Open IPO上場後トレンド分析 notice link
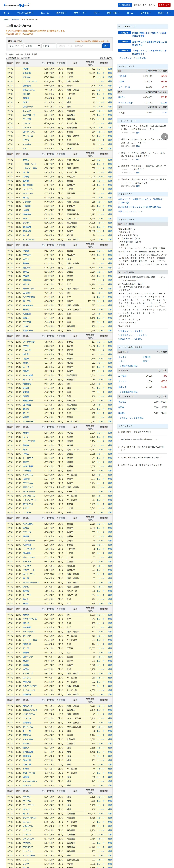This screenshot has width=174, height=868. point(149,35)
